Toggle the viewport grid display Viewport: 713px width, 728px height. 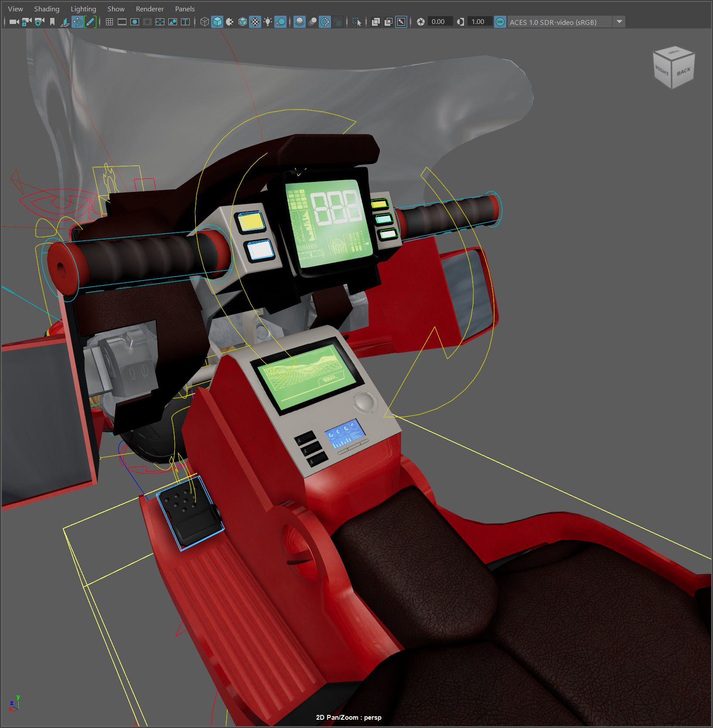click(x=109, y=22)
